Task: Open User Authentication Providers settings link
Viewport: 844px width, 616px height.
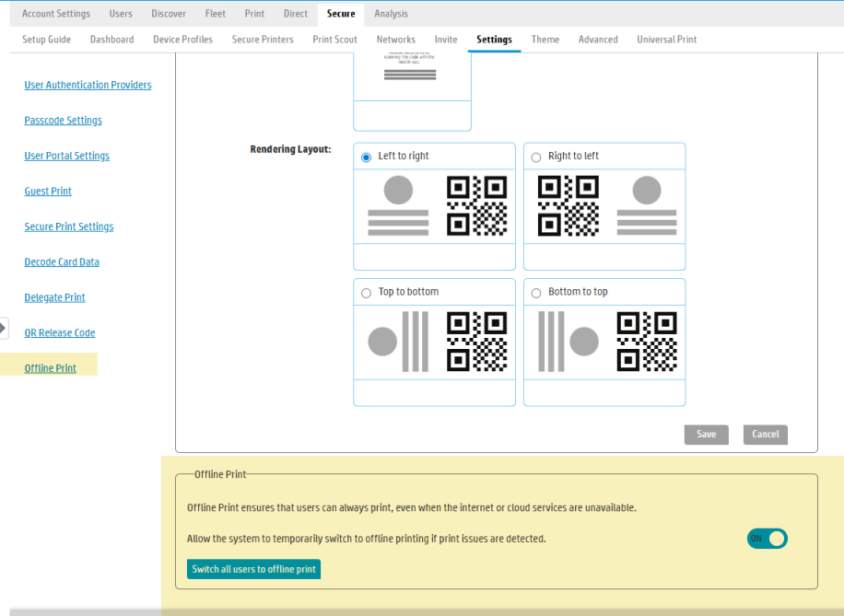Action: [x=88, y=85]
